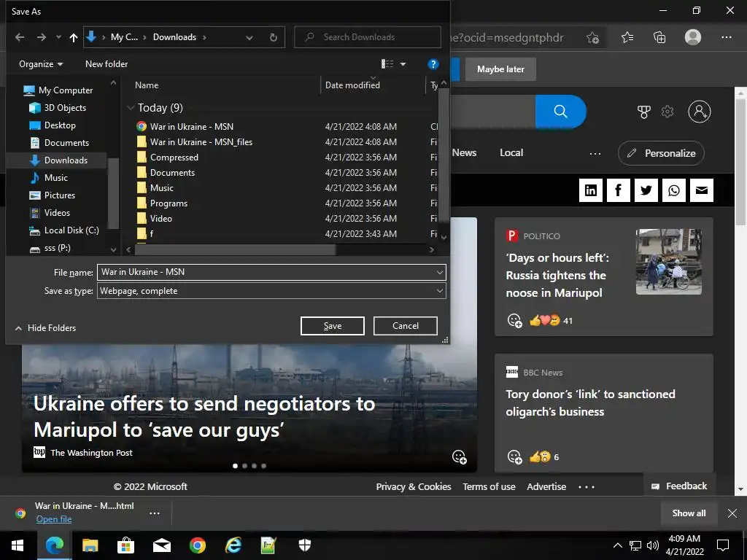Screen dimensions: 747x560
Task: Open the Local tab on MSN
Action: [x=511, y=153]
